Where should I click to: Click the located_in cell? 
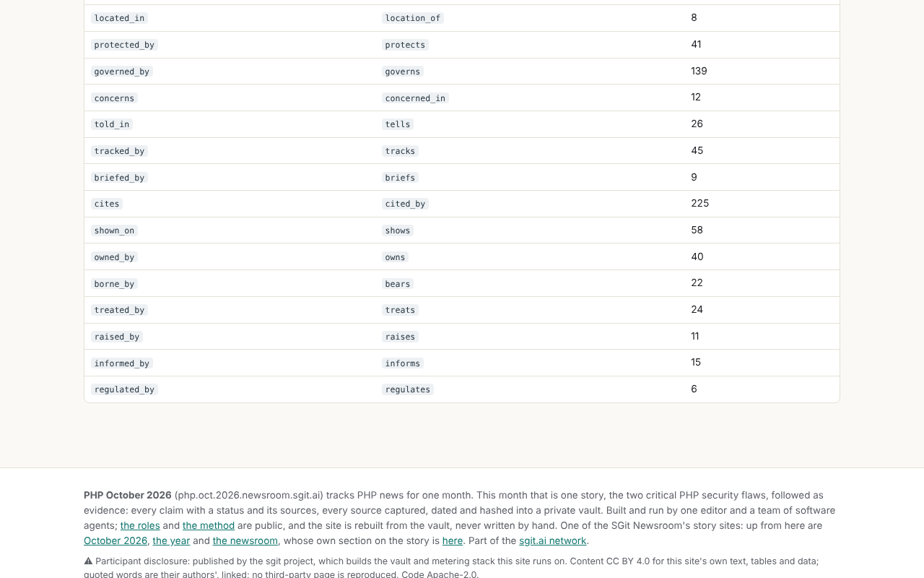119,18
